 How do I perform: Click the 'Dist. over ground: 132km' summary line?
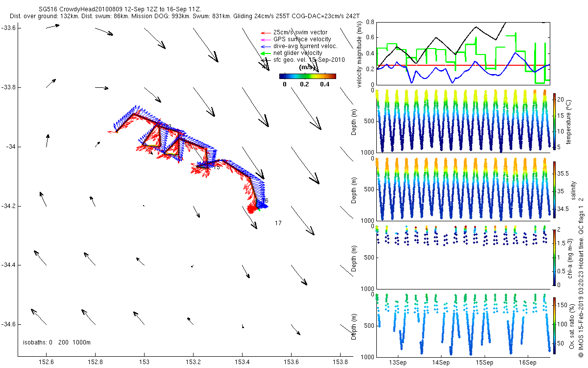coord(184,16)
